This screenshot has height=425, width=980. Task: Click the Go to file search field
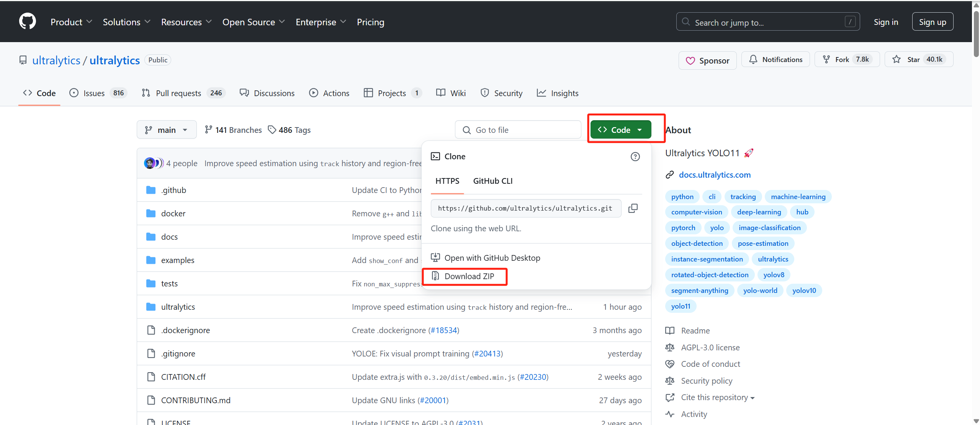pyautogui.click(x=518, y=130)
